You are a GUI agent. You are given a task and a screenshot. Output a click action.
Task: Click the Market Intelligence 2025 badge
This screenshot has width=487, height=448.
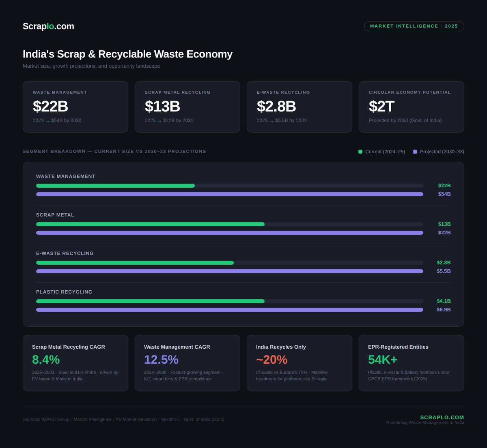(414, 26)
